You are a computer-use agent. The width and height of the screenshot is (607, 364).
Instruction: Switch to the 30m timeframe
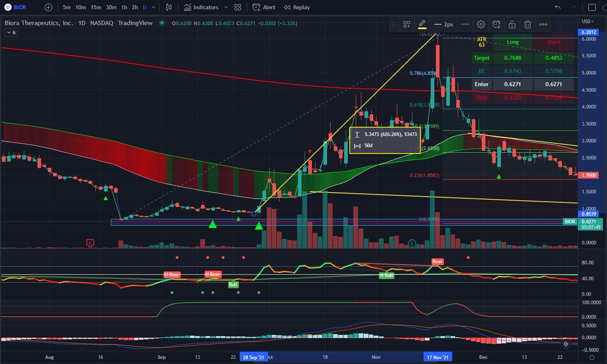coord(111,8)
